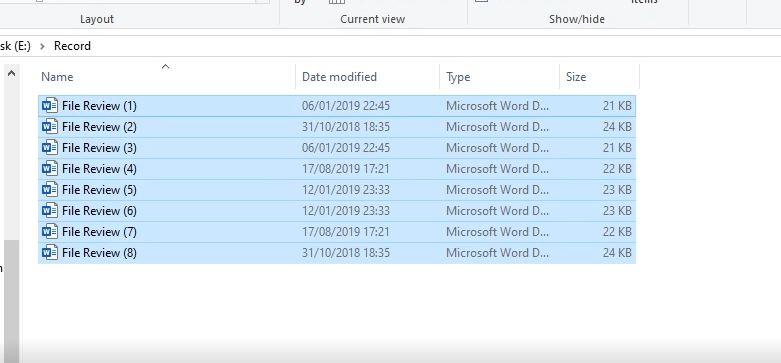
Task: Click the 22 KB size of File Review (7)
Action: 617,231
